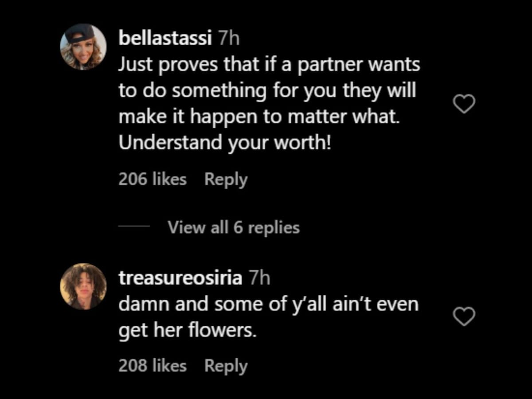Click the "make it happen to matter" line
The image size is (532, 399).
[x=259, y=117]
